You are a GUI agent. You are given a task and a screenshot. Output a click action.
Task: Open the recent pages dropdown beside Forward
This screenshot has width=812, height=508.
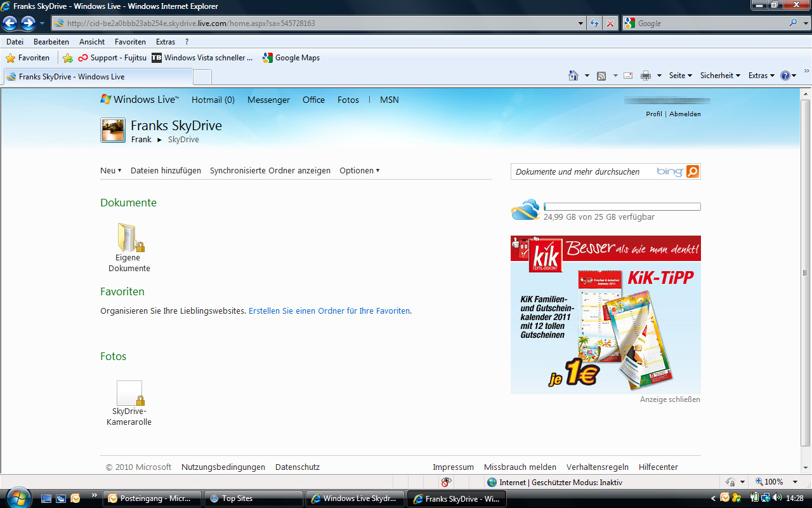tap(42, 23)
